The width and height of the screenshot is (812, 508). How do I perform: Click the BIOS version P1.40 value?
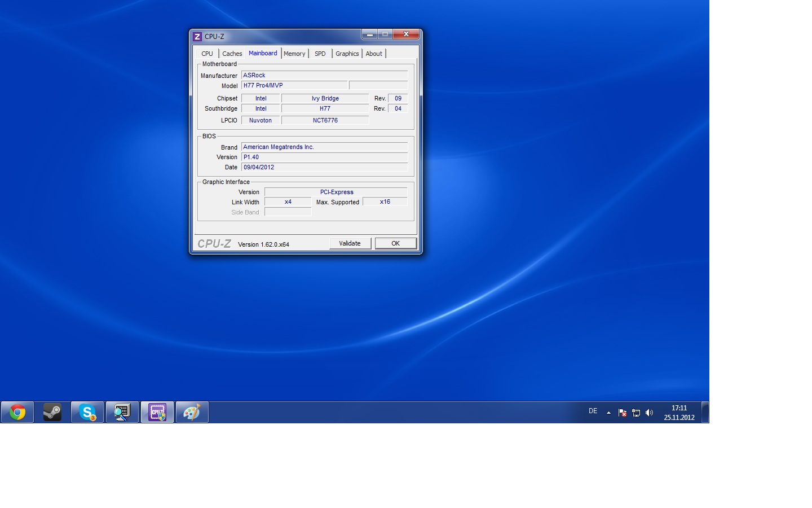(324, 157)
